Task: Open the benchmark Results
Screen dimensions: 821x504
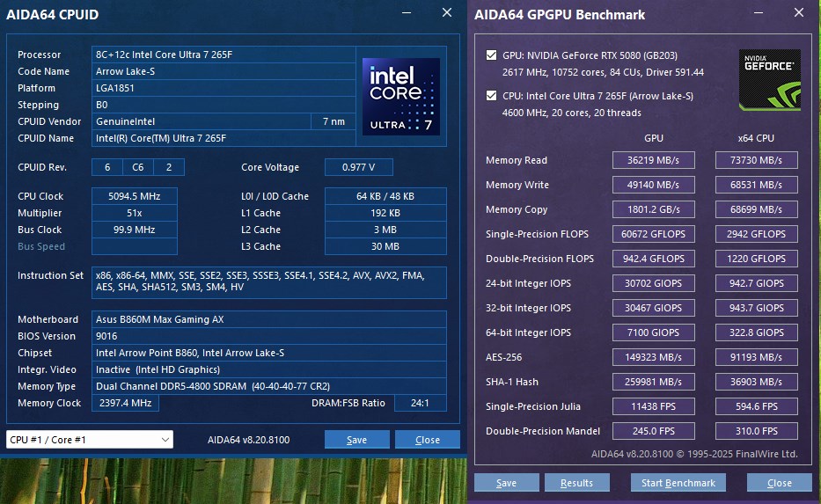Action: tap(576, 483)
